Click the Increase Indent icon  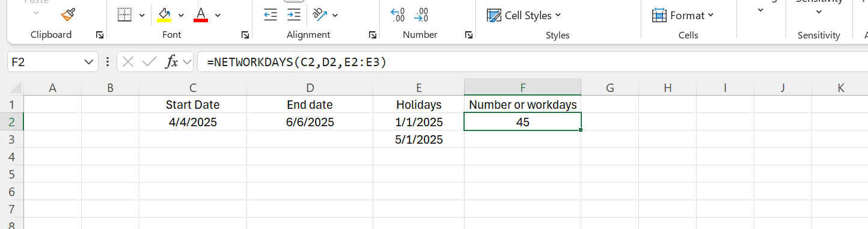(293, 15)
